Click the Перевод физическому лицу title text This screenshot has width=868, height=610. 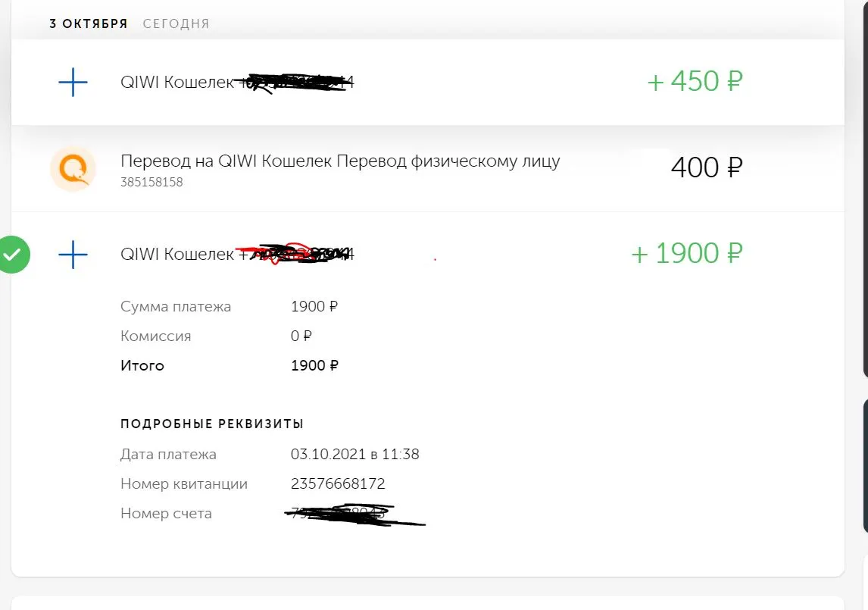click(x=448, y=161)
